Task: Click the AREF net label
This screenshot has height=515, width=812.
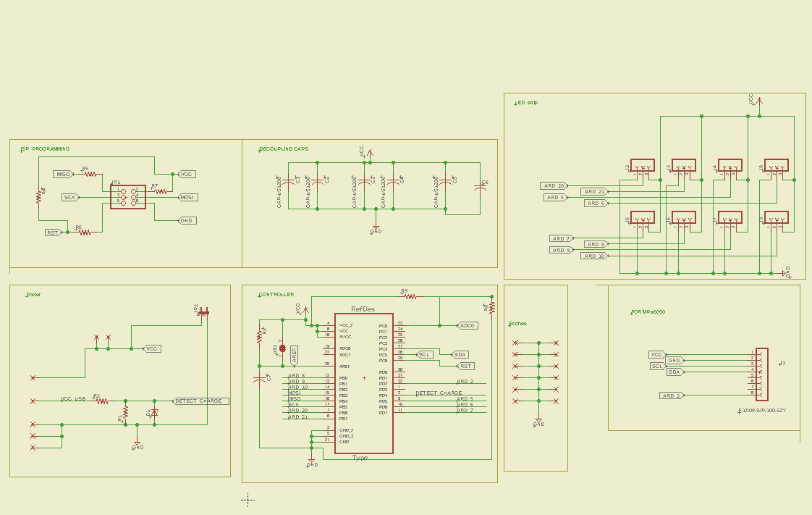Action: (294, 356)
